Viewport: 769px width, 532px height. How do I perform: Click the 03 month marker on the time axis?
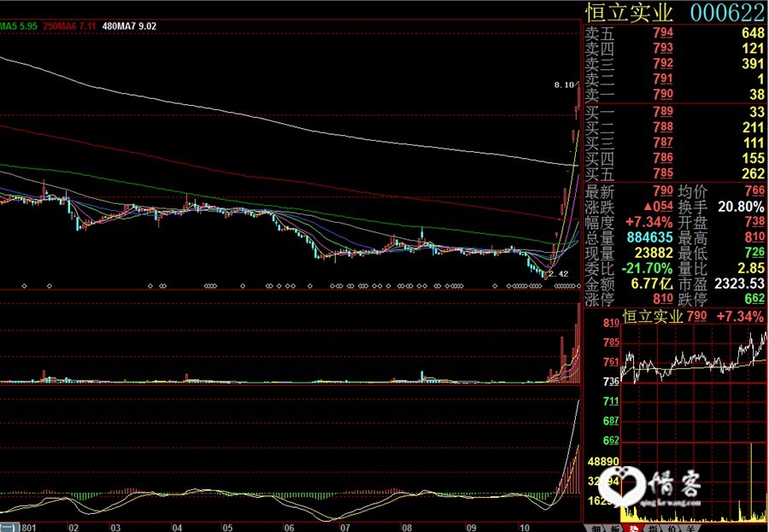[x=115, y=528]
